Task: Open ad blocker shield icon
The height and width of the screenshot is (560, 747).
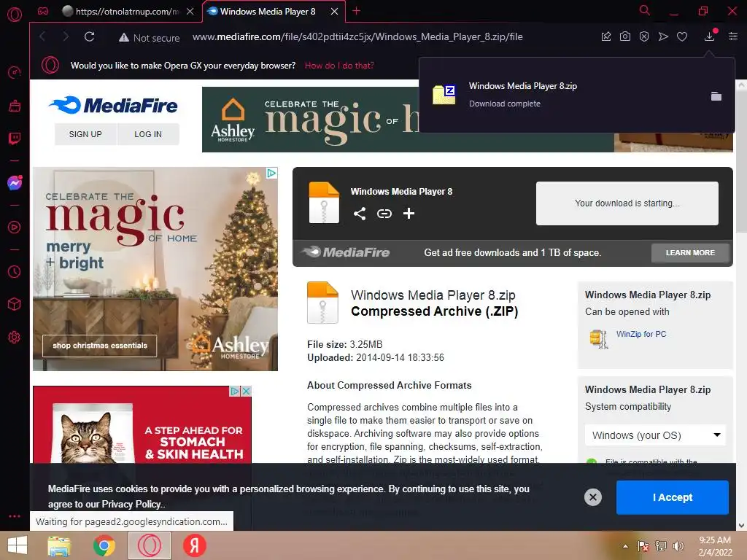Action: tap(644, 36)
